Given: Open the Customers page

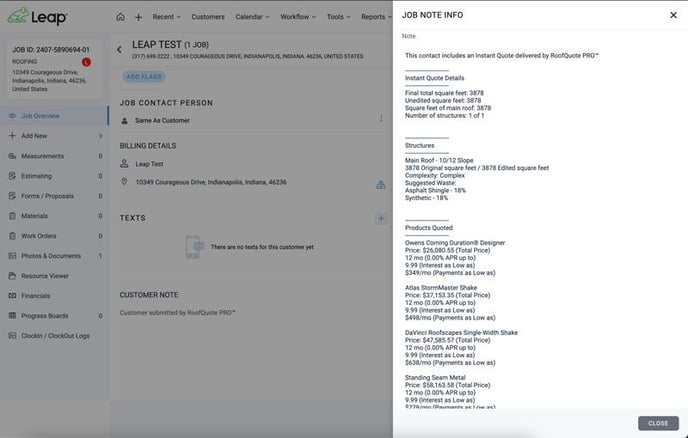Looking at the screenshot, I should tap(208, 17).
